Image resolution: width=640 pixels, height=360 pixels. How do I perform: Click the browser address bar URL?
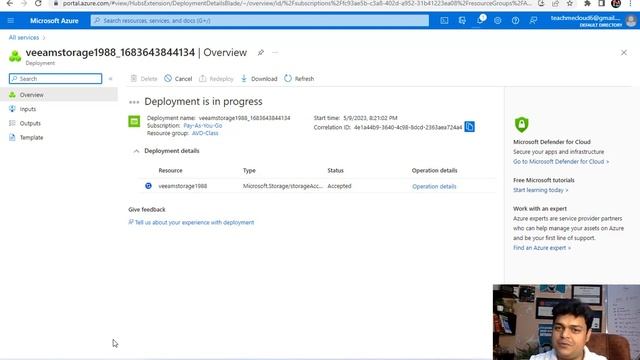coord(297,3)
